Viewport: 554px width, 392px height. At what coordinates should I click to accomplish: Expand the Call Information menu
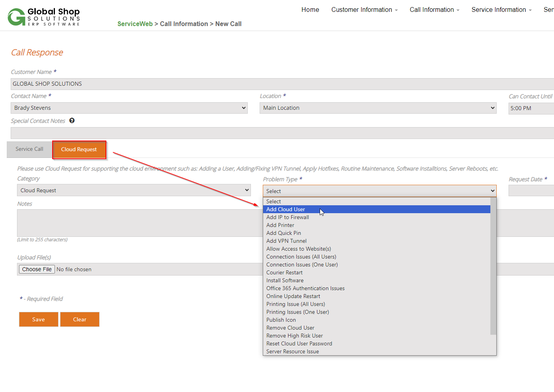pos(434,9)
